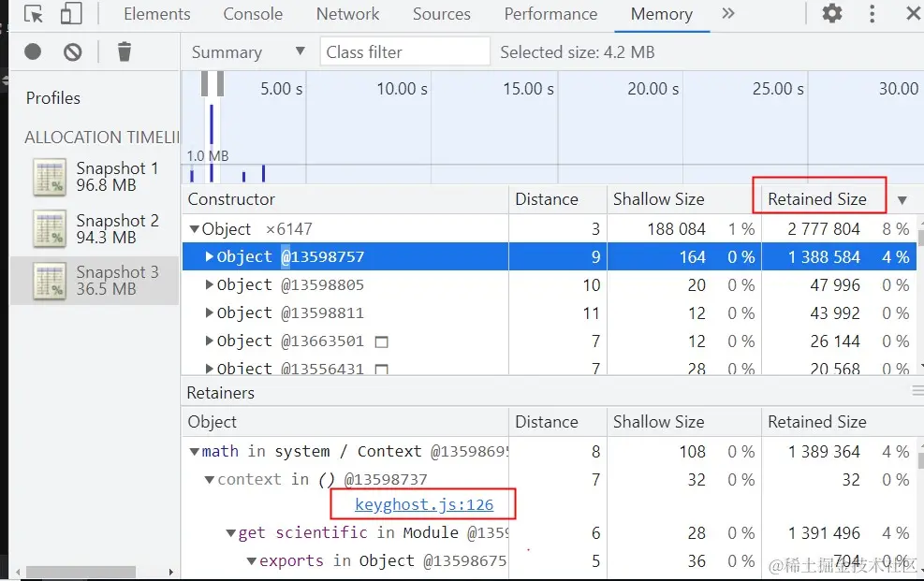The width and height of the screenshot is (924, 581).
Task: Select Snapshot 1 96.8 MB profile
Action: click(95, 177)
